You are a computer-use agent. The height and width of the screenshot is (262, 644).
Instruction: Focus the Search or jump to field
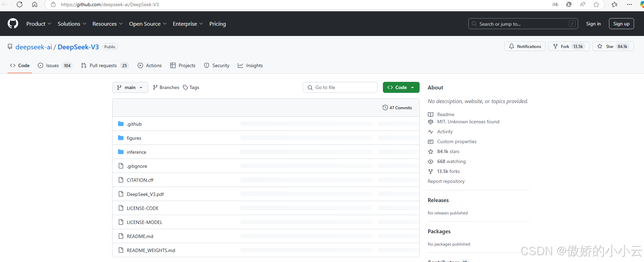click(523, 24)
